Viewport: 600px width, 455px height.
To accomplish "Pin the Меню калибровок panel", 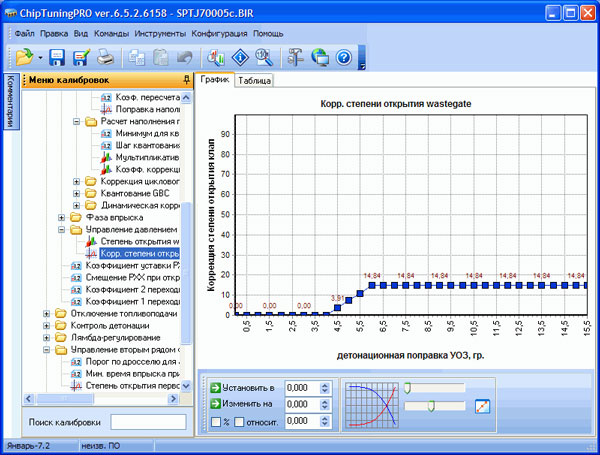I will click(x=187, y=79).
